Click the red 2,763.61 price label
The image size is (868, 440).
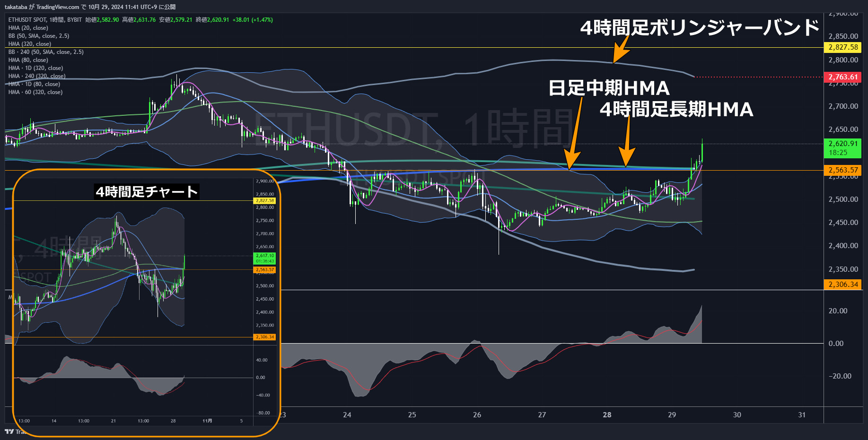click(x=842, y=77)
